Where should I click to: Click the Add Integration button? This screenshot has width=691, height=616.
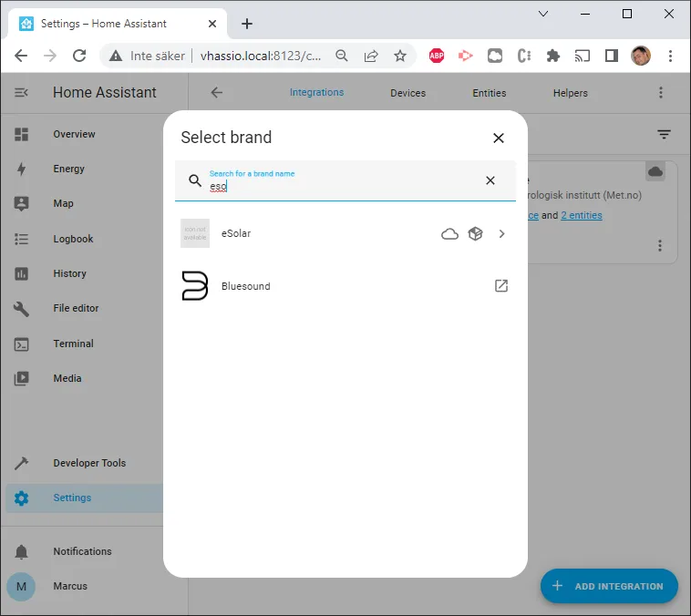(609, 586)
